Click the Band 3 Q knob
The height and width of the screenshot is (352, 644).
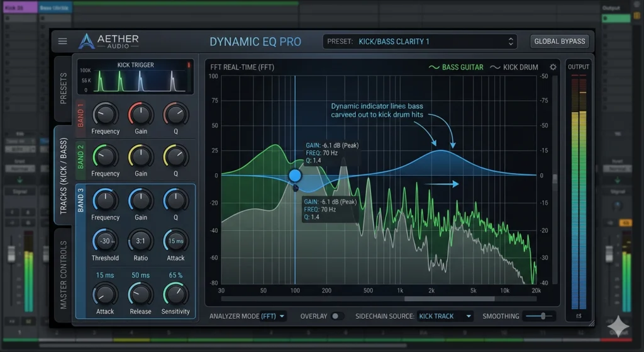click(176, 200)
